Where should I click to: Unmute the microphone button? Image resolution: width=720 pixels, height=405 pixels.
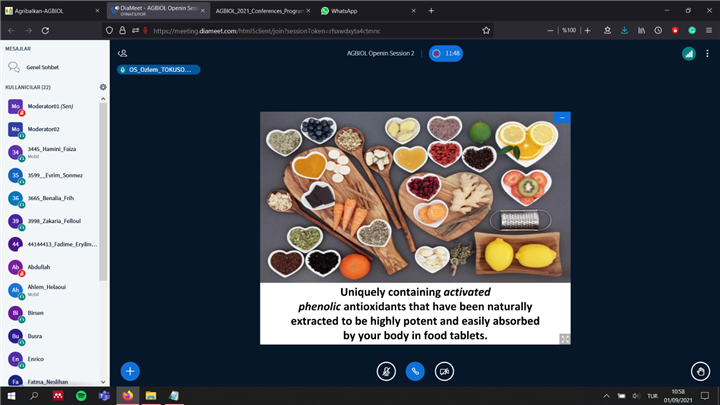pyautogui.click(x=386, y=371)
